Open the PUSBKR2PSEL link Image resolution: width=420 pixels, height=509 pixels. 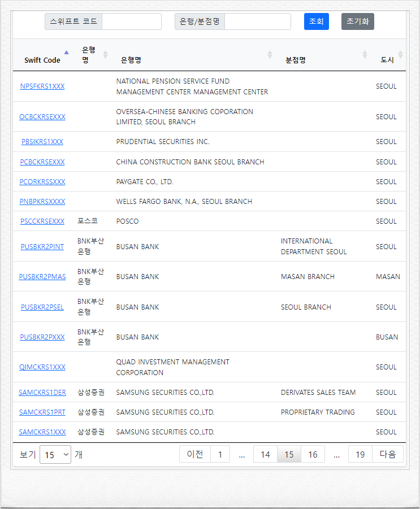[42, 307]
